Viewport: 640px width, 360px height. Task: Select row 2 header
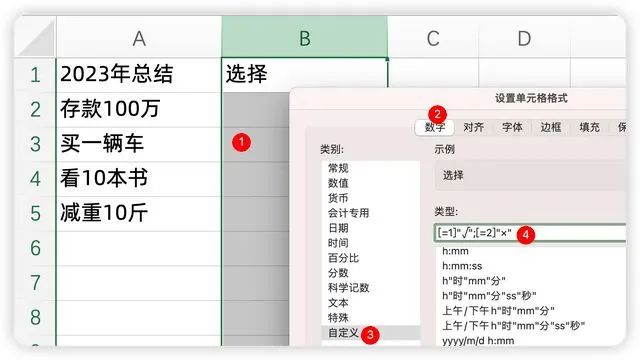click(x=36, y=110)
